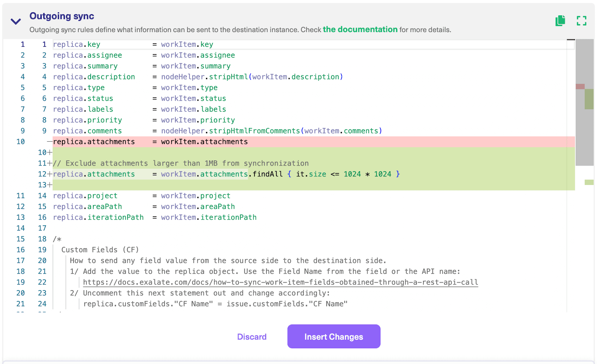Collapse the Outgoing sync section chevron
This screenshot has width=597, height=364.
(16, 21)
